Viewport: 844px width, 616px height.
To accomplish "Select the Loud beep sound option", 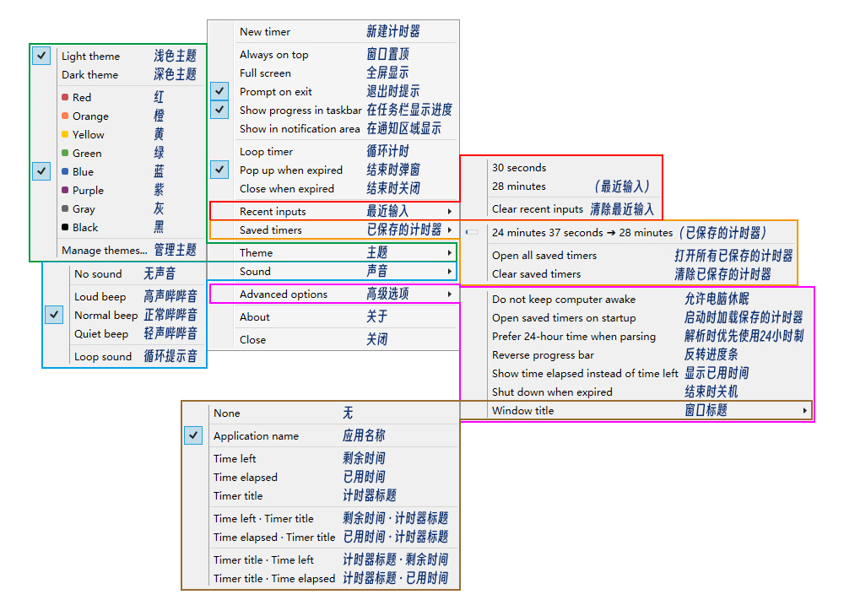I will point(100,297).
